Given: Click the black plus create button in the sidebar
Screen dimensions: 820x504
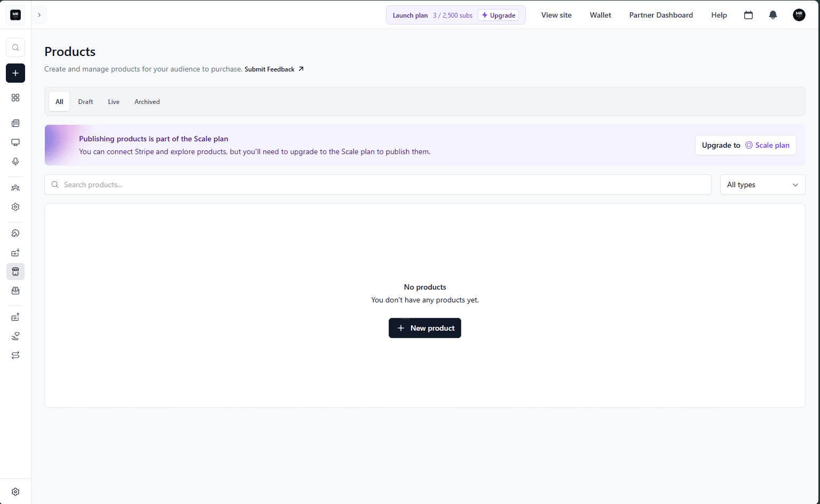Looking at the screenshot, I should [x=15, y=73].
